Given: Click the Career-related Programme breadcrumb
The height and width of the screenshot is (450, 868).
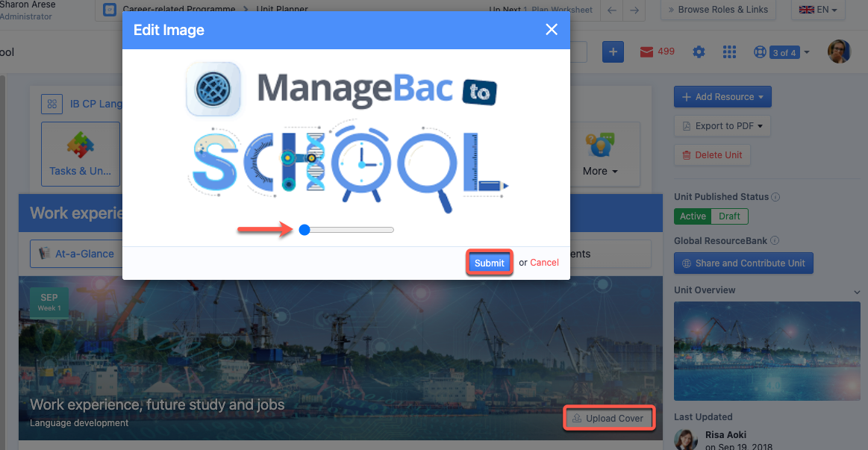Looking at the screenshot, I should (x=179, y=9).
